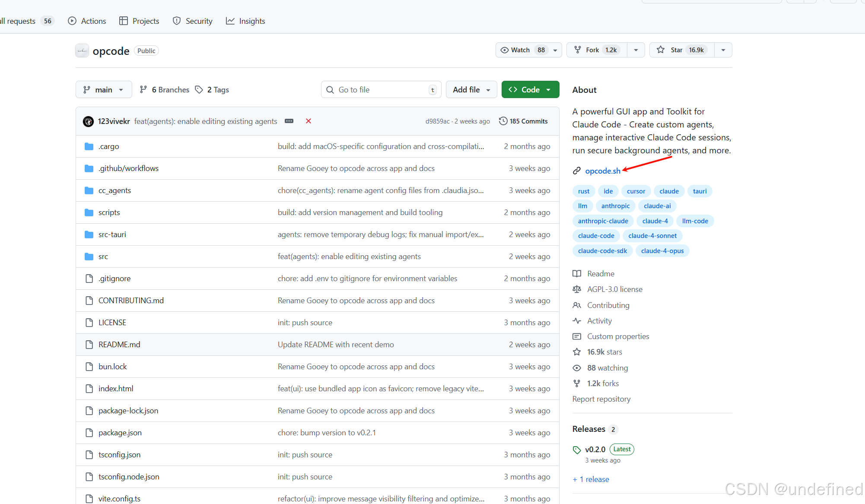
Task: Fork the opcode repository
Action: (x=597, y=50)
